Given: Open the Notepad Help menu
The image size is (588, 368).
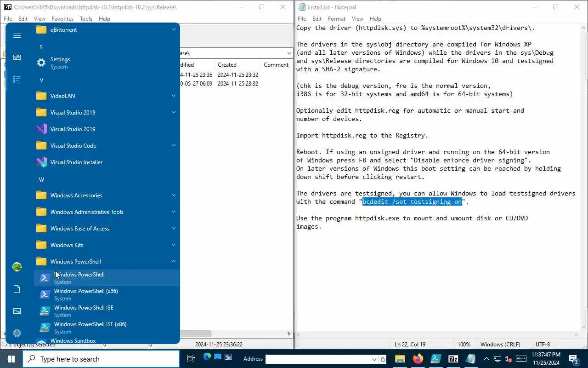Looking at the screenshot, I should click(x=375, y=19).
